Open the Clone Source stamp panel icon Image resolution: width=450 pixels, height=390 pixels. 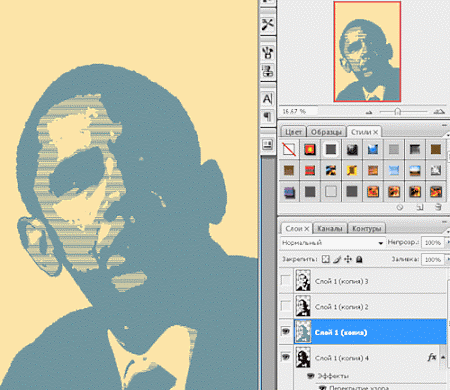coord(267,71)
